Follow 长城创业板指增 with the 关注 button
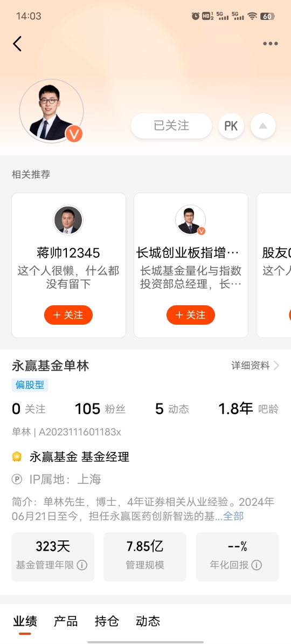 pyautogui.click(x=190, y=315)
